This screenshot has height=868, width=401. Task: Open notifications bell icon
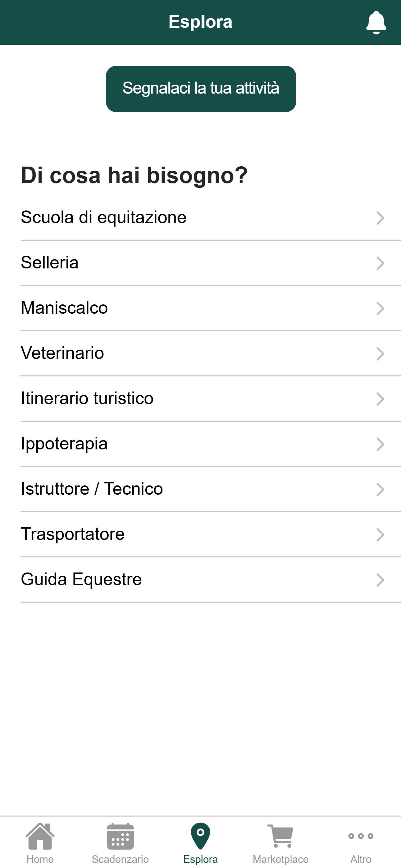click(376, 22)
